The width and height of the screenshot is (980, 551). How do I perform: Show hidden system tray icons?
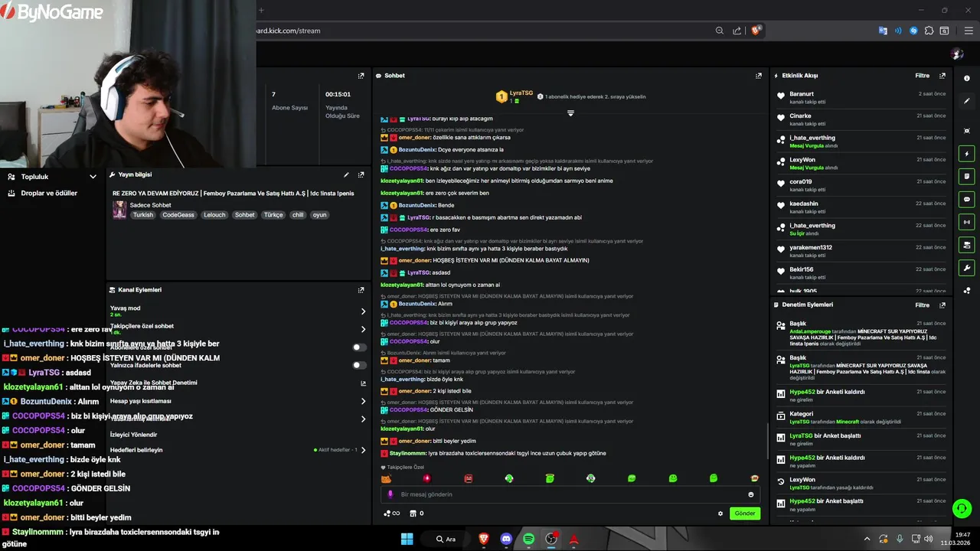(x=867, y=539)
